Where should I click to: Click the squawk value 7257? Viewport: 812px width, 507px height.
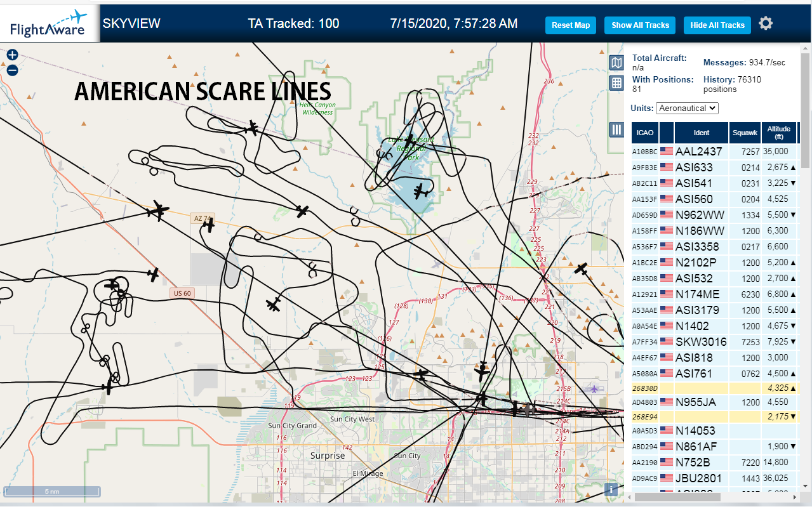click(750, 152)
